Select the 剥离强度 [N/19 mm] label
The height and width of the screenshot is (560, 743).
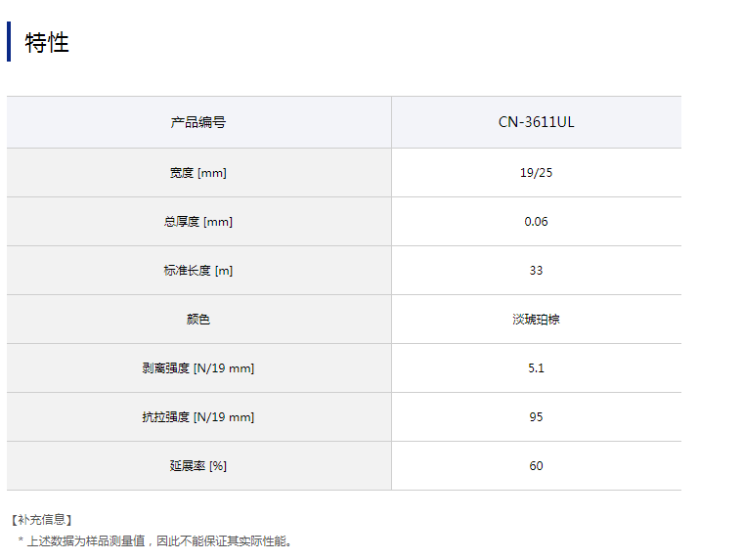click(x=198, y=368)
